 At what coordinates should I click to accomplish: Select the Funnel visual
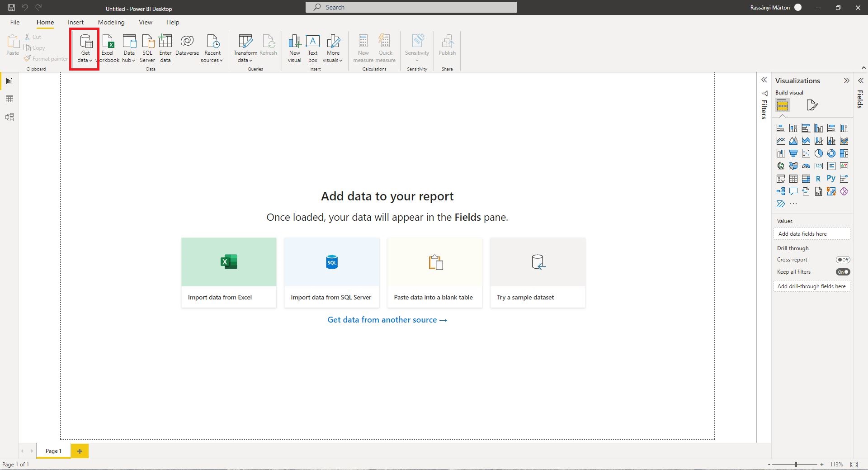[x=793, y=153]
